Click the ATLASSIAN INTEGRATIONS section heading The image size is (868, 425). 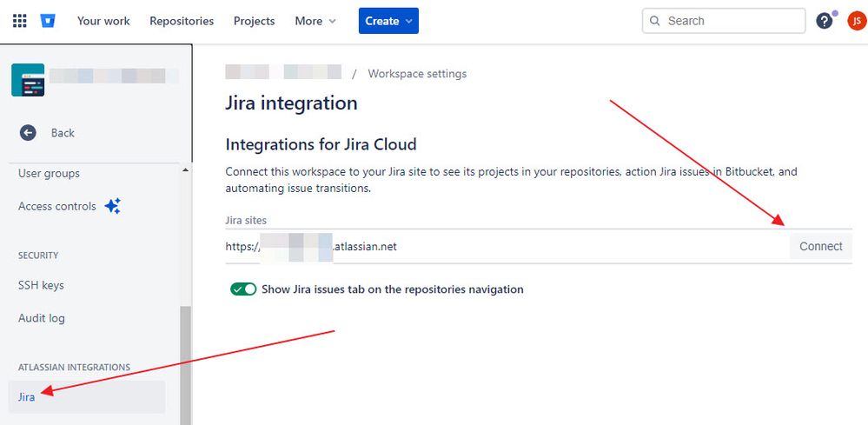[74, 367]
